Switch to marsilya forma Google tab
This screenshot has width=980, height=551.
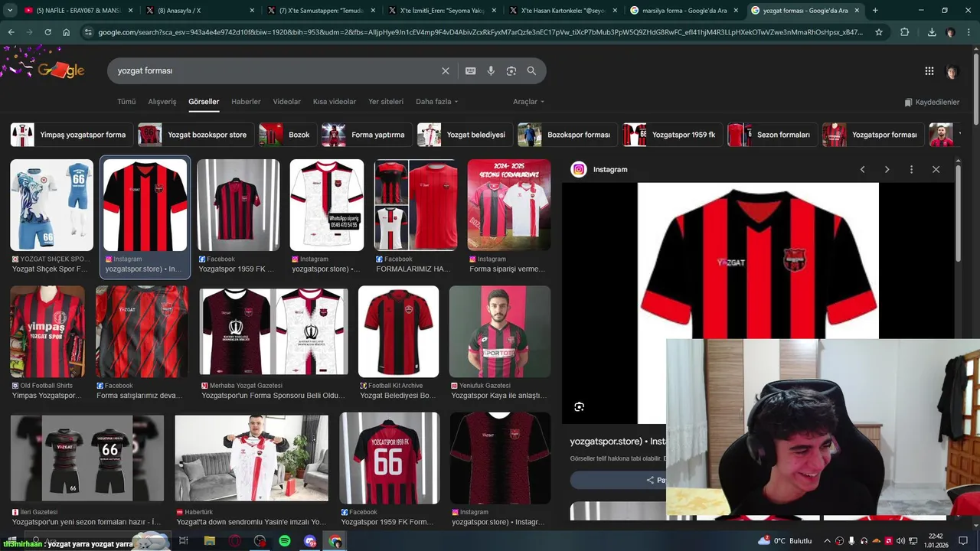click(684, 10)
